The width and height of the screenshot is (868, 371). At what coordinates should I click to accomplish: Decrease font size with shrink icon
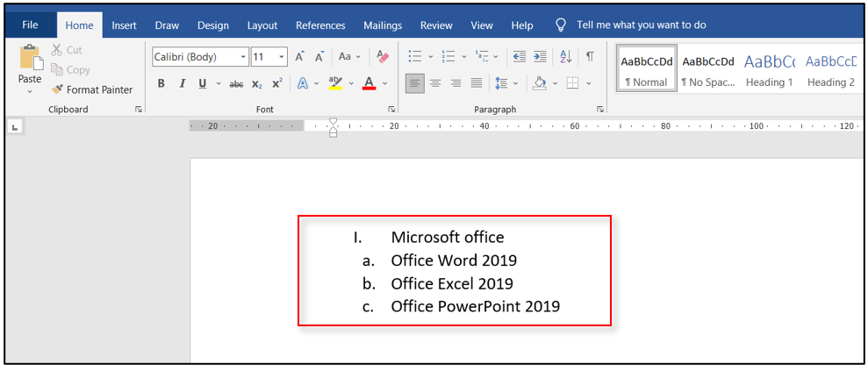[319, 56]
